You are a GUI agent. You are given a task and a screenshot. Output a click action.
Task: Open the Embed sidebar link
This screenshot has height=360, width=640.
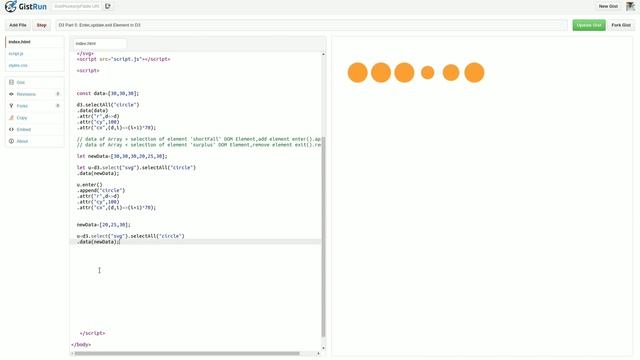click(x=24, y=129)
